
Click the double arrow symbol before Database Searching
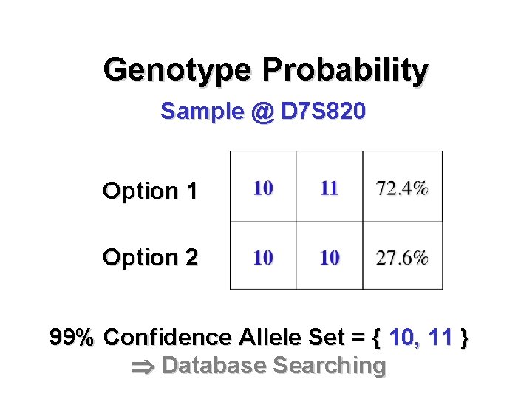click(x=143, y=366)
